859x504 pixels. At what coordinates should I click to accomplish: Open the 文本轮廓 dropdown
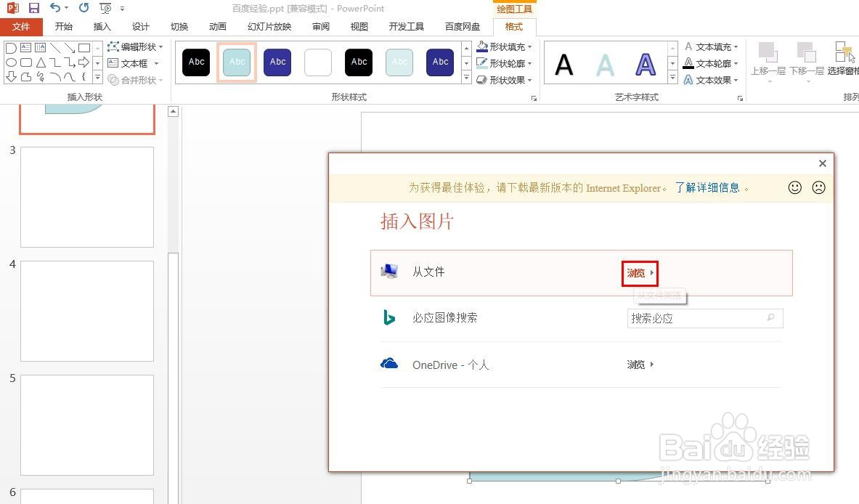coord(711,64)
